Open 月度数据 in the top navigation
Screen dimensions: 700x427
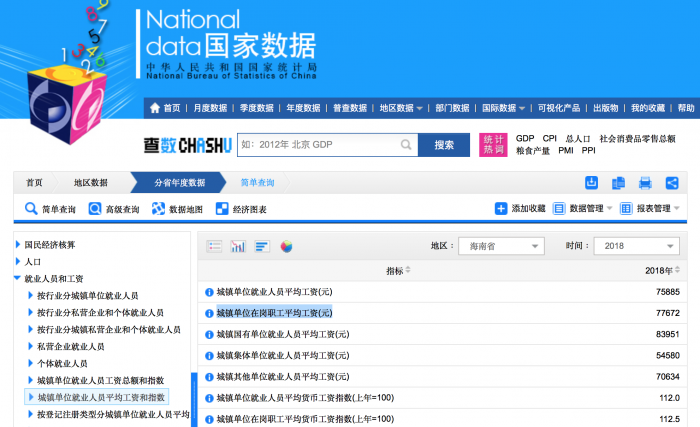point(210,108)
